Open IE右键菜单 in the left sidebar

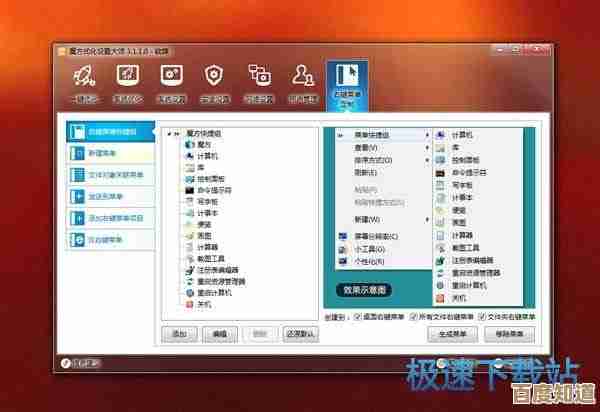pos(111,240)
